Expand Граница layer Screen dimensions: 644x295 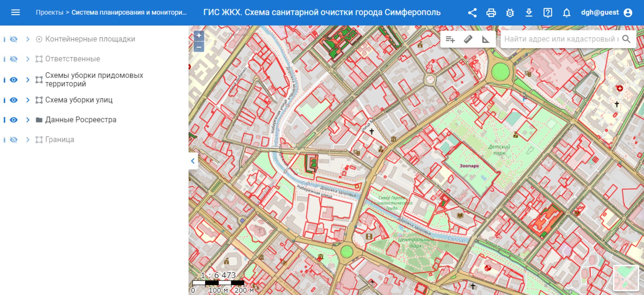pos(28,139)
